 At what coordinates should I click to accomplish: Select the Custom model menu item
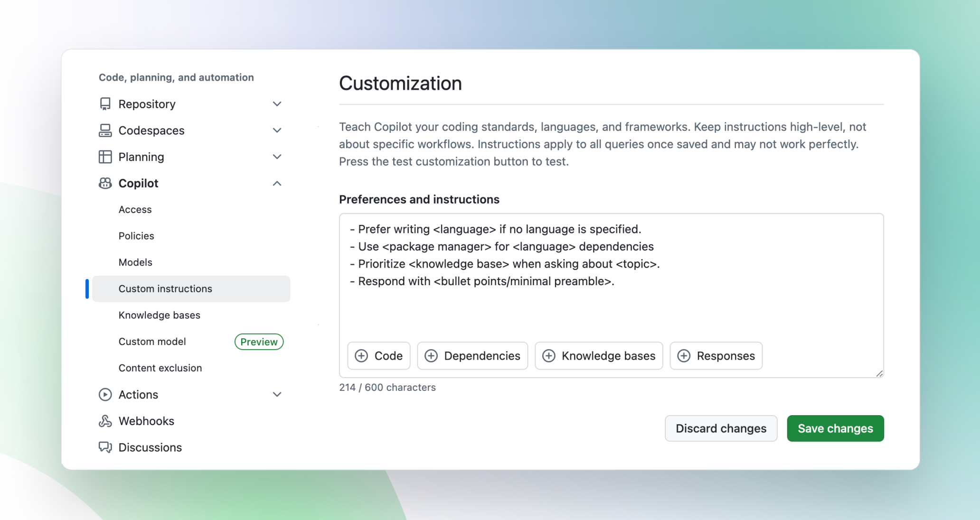tap(152, 342)
